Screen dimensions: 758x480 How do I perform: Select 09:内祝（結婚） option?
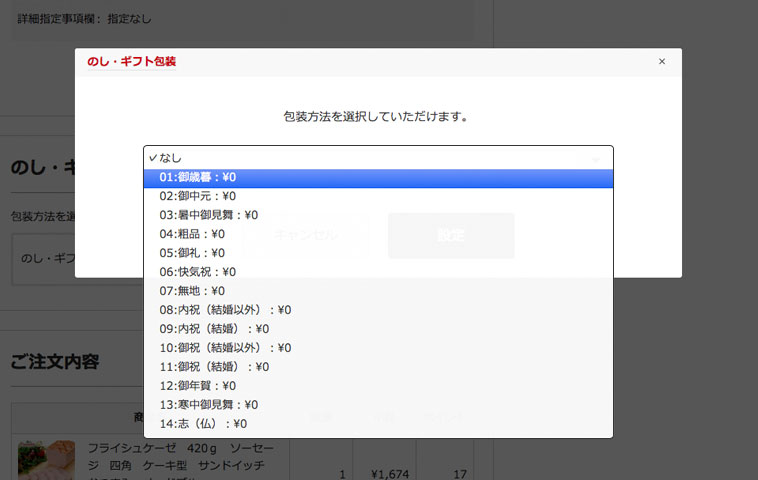(x=214, y=329)
